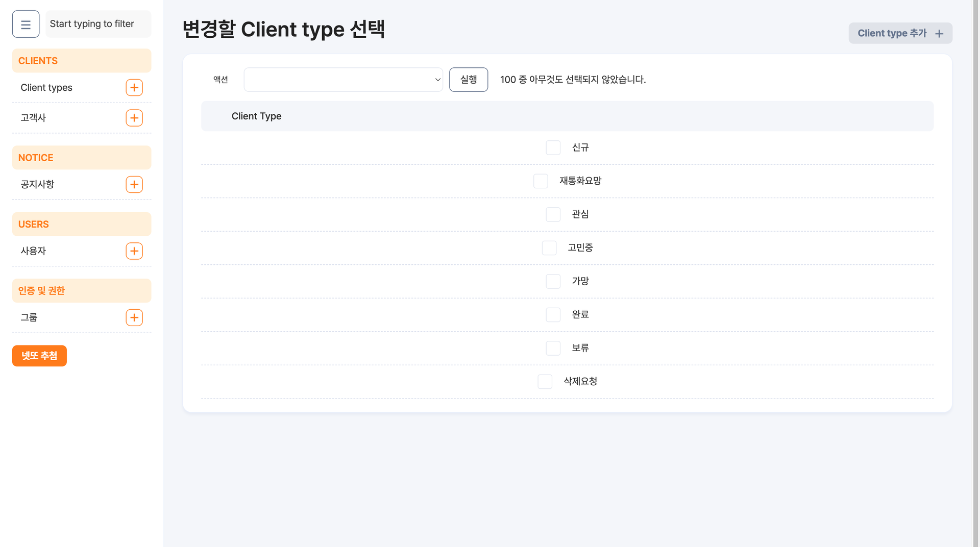Click the Client type 추가 button

900,33
